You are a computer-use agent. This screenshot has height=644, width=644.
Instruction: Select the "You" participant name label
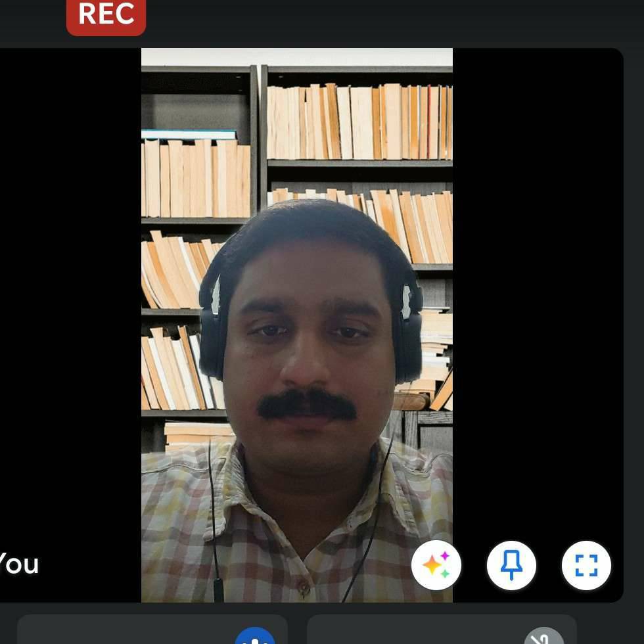[x=18, y=564]
